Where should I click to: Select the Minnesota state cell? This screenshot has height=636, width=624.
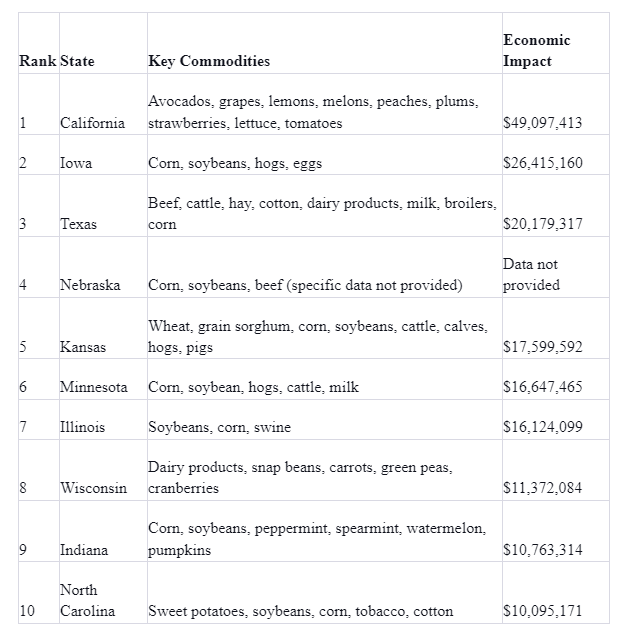click(x=103, y=379)
